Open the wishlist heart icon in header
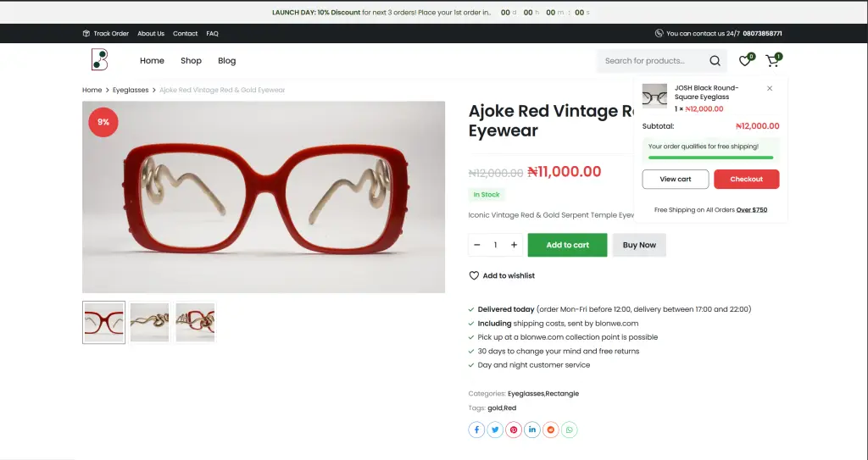Image resolution: width=868 pixels, height=460 pixels. pyautogui.click(x=744, y=61)
